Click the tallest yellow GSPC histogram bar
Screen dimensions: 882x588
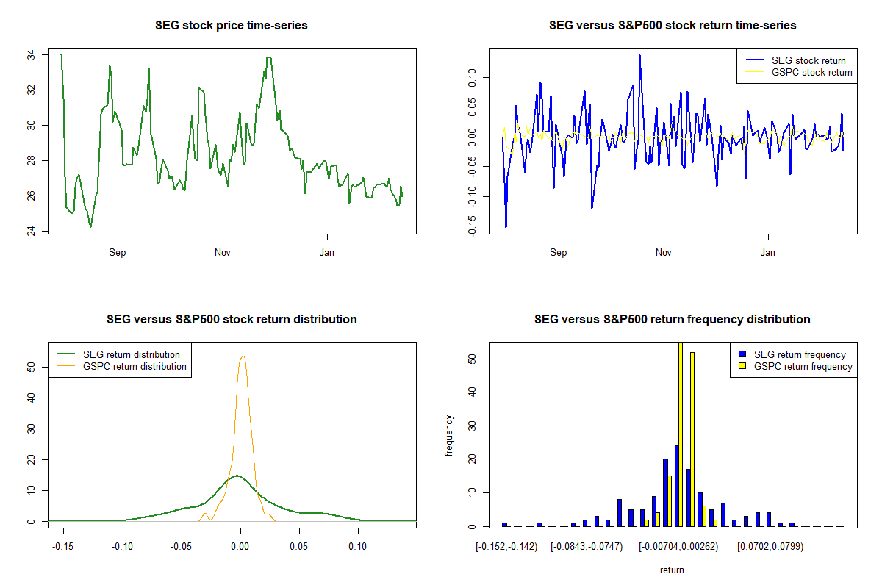coord(681,434)
